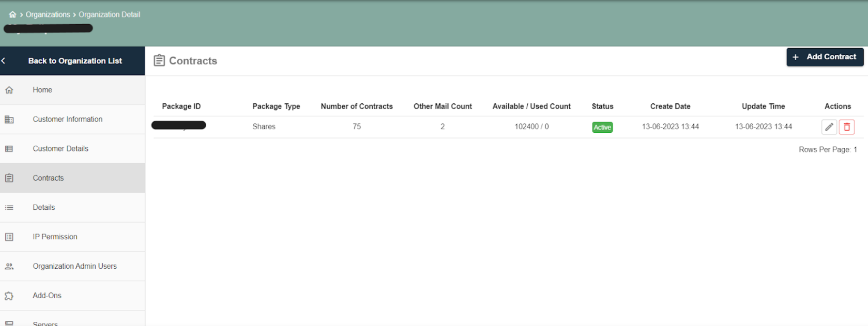The image size is (868, 326).
Task: Click Number of Contracts column header
Action: [x=357, y=106]
